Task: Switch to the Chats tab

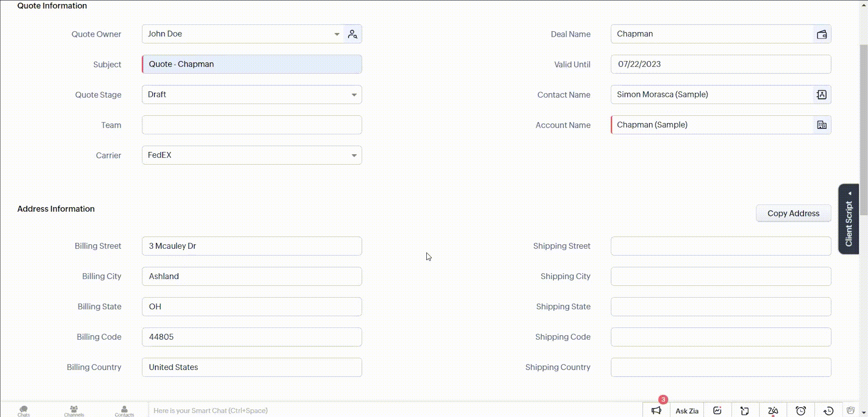Action: point(24,411)
